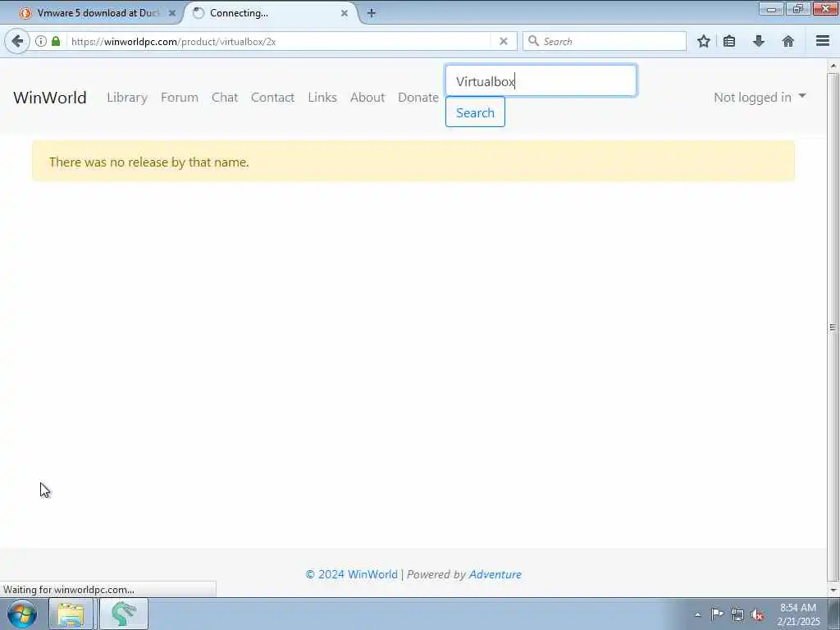Open the Chat nav item
Viewport: 840px width, 630px height.
click(225, 98)
